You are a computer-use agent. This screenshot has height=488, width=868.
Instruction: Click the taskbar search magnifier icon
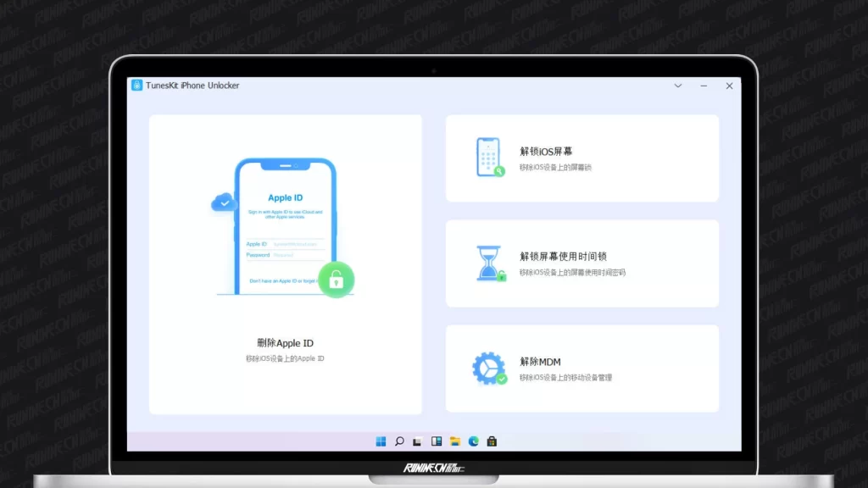399,441
